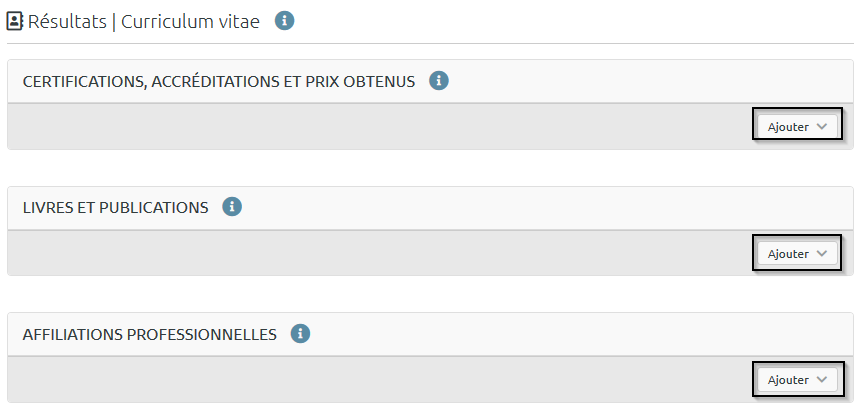Select the Affiliations professionnelles heading
Screen dimensions: 865x408
[x=149, y=334]
